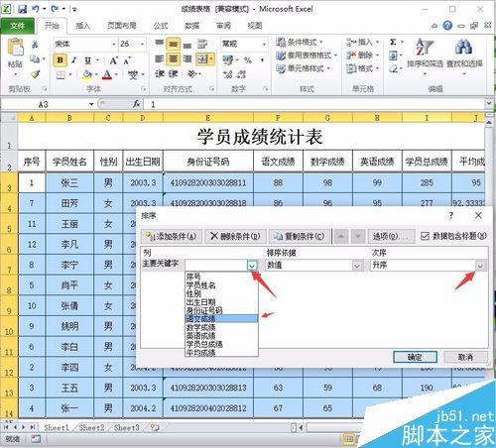Open the 次序 升序 order dropdown
Image resolution: width=496 pixels, height=448 pixels.
(x=480, y=265)
